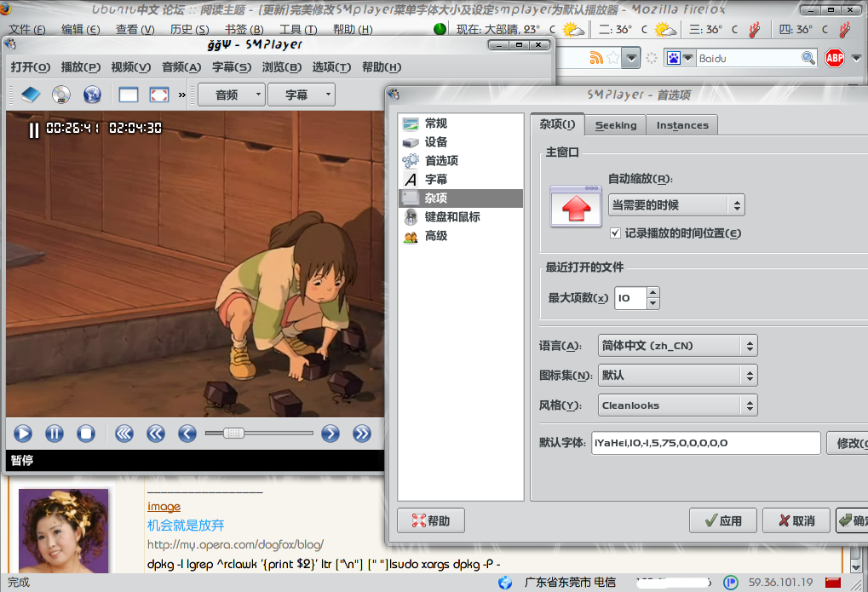Viewport: 868px width, 592px height.
Task: Select 键盘和鼠标 in preferences sidebar
Action: coord(461,217)
